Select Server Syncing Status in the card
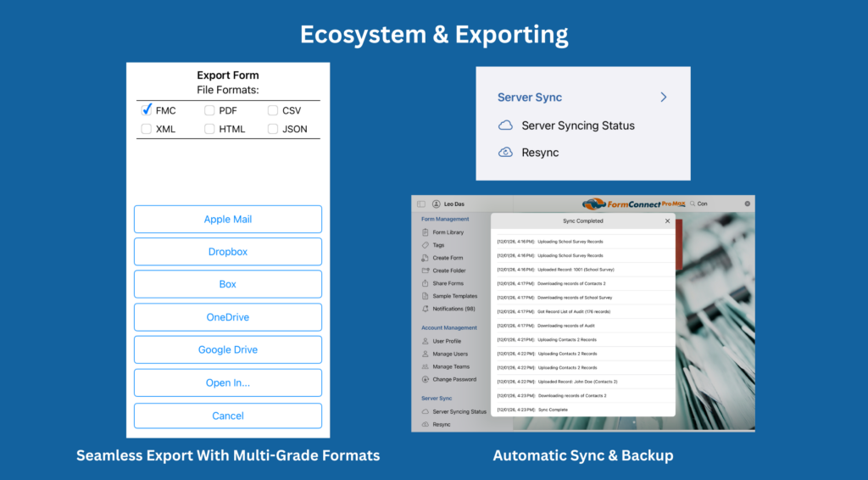Image resolution: width=868 pixels, height=480 pixels. (x=577, y=126)
